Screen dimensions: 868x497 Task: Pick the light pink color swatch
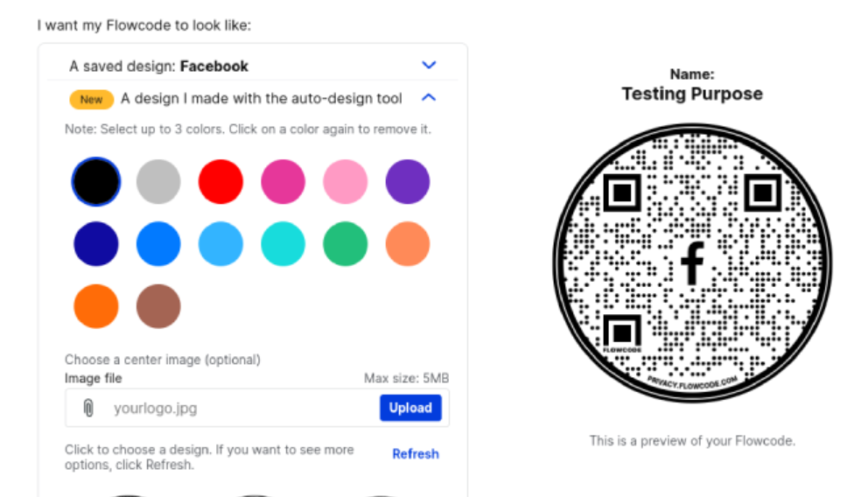[x=346, y=182]
